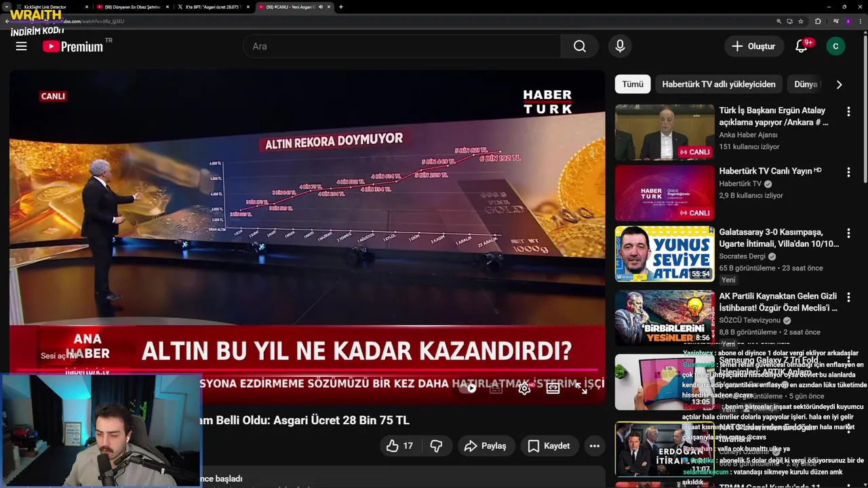The width and height of the screenshot is (868, 488).
Task: Toggle the autoplay switch in player
Action: pos(469,388)
